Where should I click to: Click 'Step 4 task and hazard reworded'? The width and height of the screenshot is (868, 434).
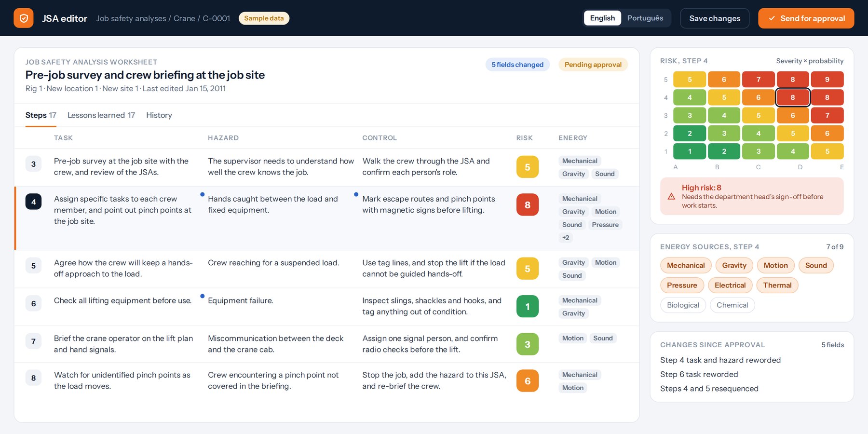point(720,360)
